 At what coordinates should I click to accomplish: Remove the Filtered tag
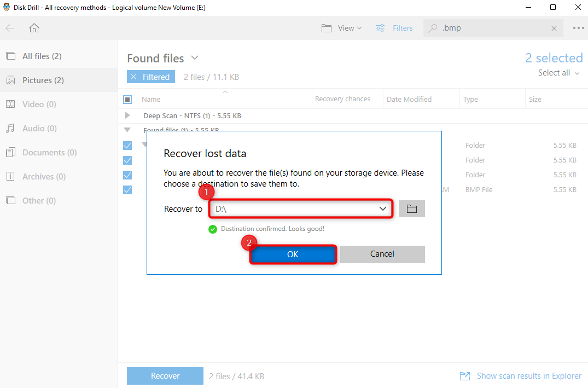click(133, 77)
